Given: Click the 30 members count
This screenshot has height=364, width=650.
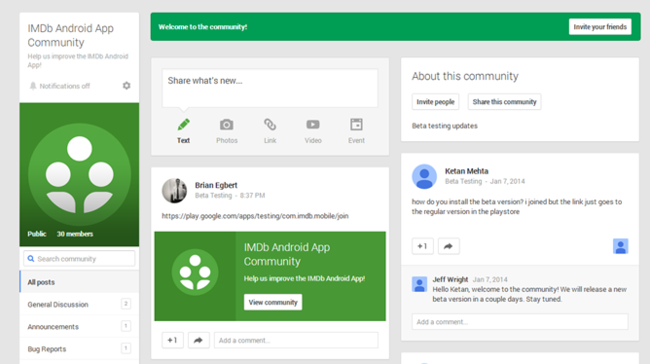Looking at the screenshot, I should tap(75, 234).
